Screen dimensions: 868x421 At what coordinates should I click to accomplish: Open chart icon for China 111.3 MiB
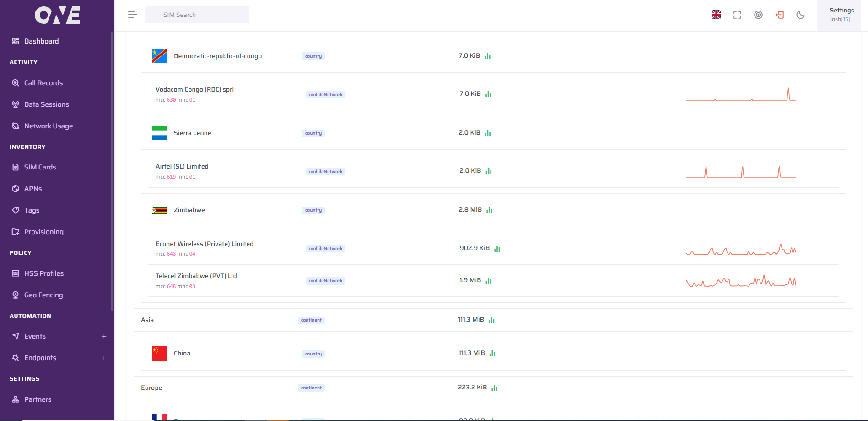(x=492, y=353)
